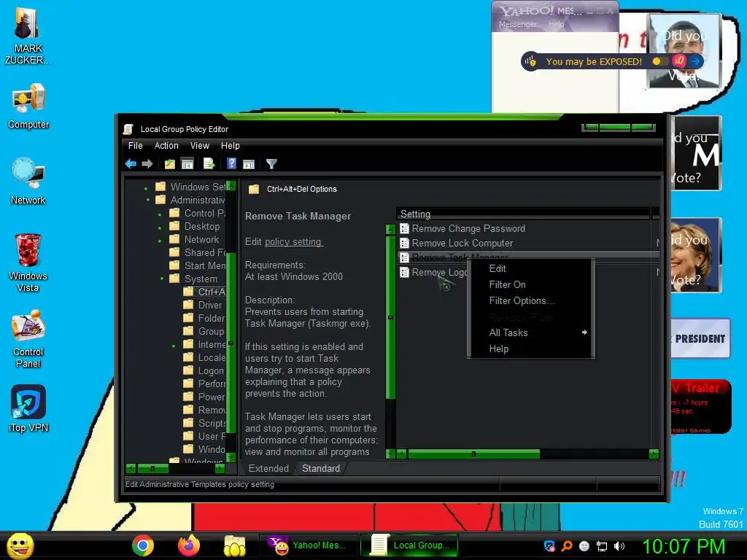Click the policy setting link
The width and height of the screenshot is (747, 560).
pos(293,242)
